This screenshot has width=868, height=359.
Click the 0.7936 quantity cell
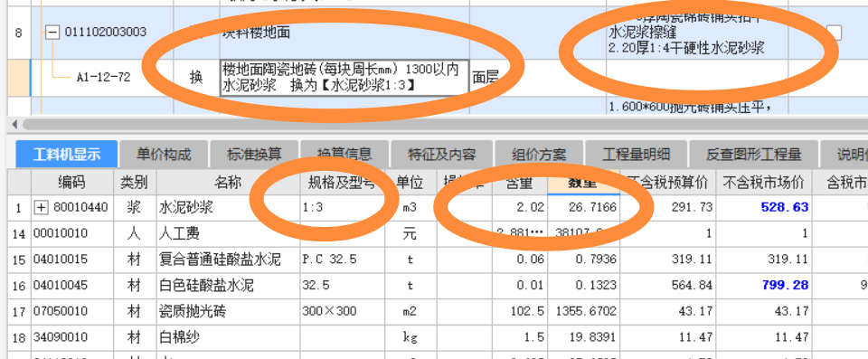[x=583, y=260]
